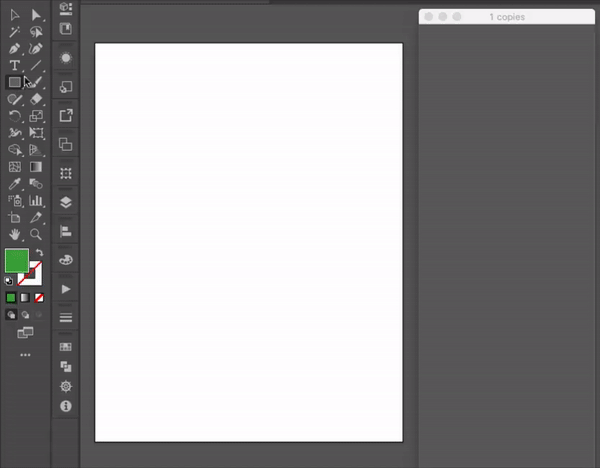This screenshot has height=468, width=600.
Task: Enable Draw Behind mode
Action: [x=25, y=315]
